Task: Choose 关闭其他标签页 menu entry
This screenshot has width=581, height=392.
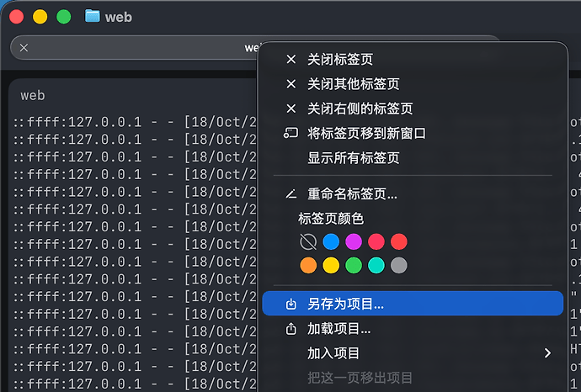Action: (413, 84)
